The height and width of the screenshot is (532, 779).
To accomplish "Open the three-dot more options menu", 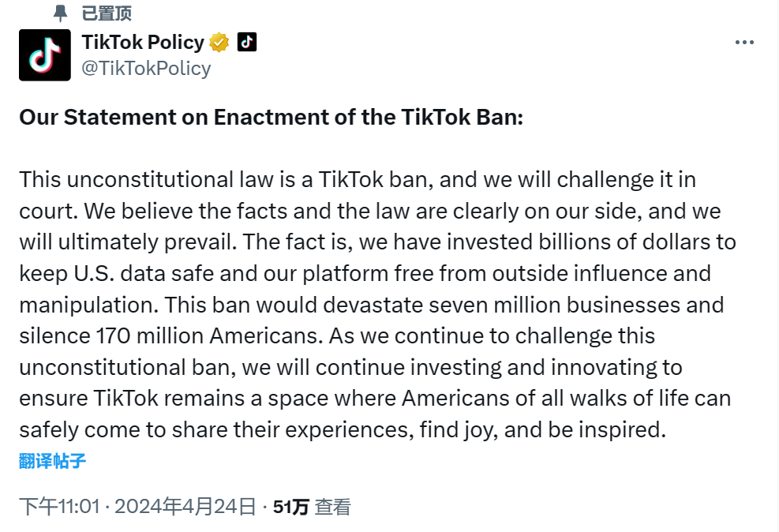I will click(x=744, y=43).
